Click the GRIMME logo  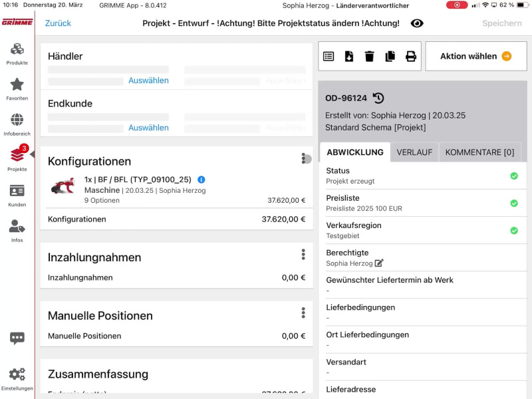(17, 23)
